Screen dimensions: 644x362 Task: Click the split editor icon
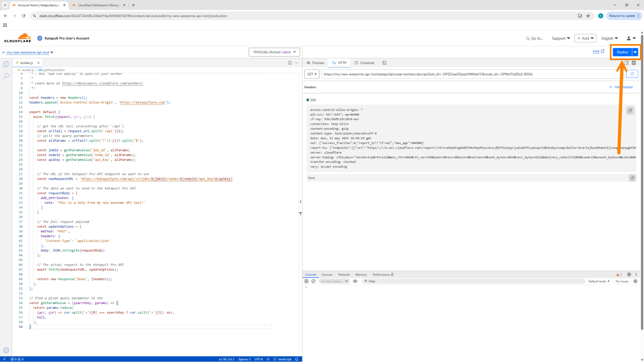click(x=290, y=63)
